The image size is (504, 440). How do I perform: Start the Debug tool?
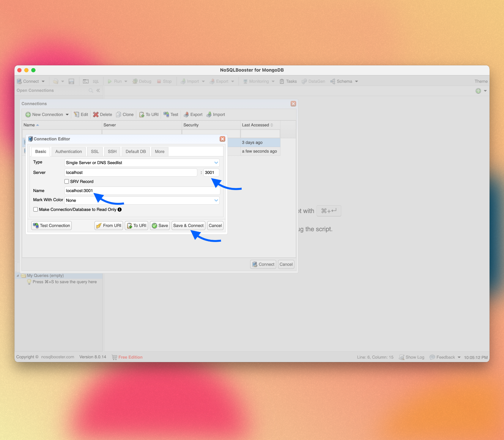pyautogui.click(x=142, y=81)
